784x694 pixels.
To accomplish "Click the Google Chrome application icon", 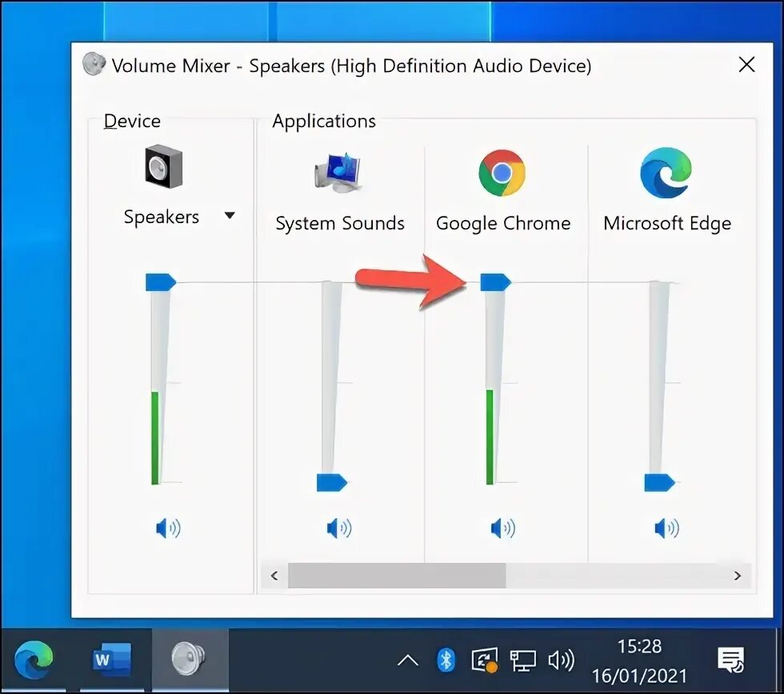I will coord(502,173).
